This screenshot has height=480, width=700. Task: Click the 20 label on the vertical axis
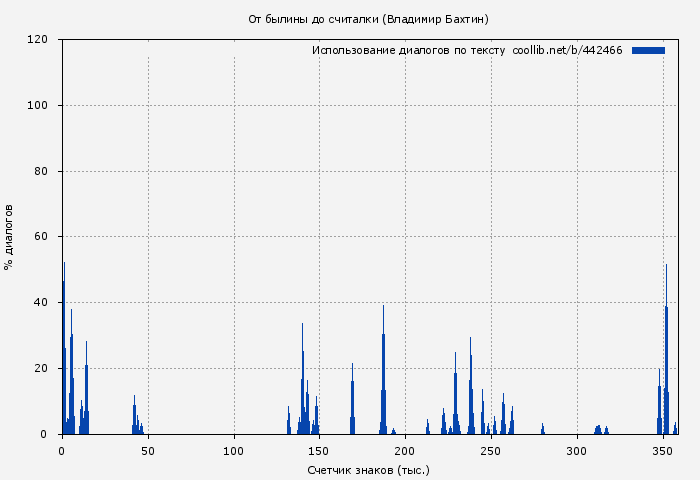[41, 368]
